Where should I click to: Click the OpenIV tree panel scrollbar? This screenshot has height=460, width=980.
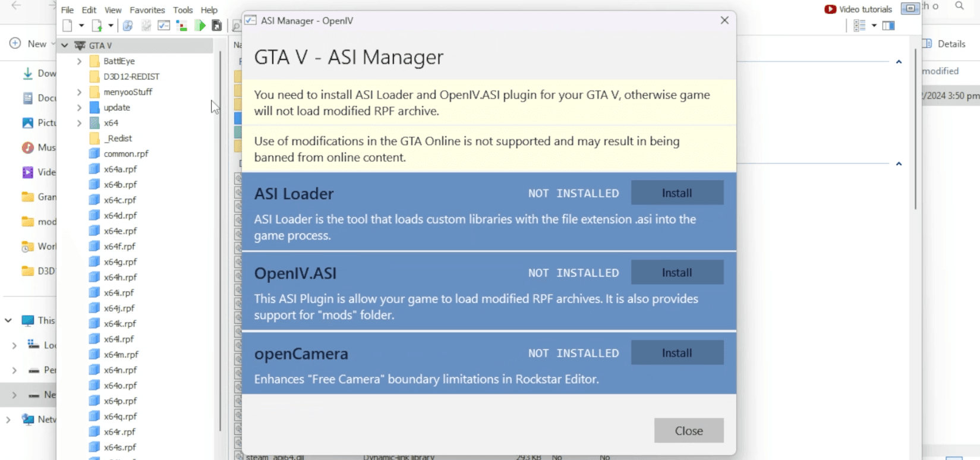(220, 241)
